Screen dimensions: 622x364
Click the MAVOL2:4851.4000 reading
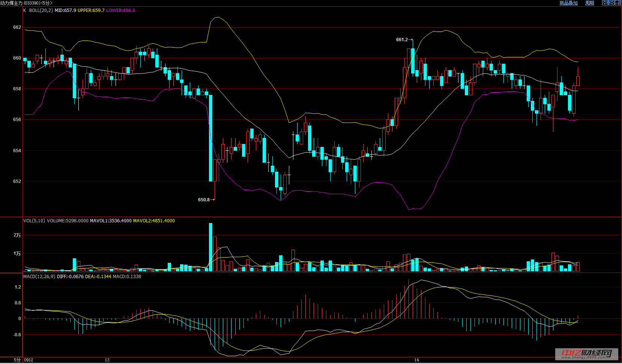click(154, 221)
